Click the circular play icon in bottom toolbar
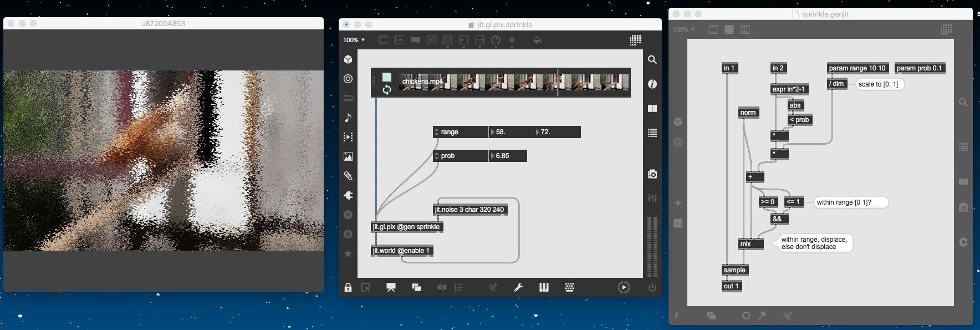Screen dimensions: 980x330 624,287
